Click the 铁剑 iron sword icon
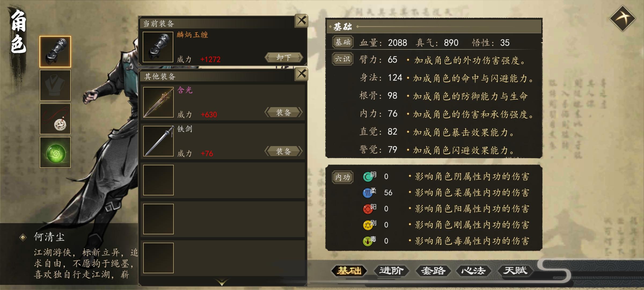The image size is (644, 290). pos(158,141)
